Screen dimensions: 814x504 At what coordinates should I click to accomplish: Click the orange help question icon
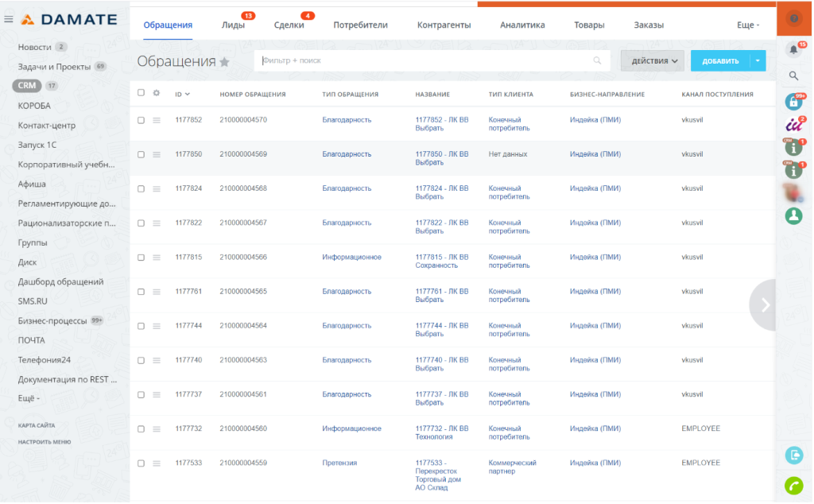click(794, 19)
